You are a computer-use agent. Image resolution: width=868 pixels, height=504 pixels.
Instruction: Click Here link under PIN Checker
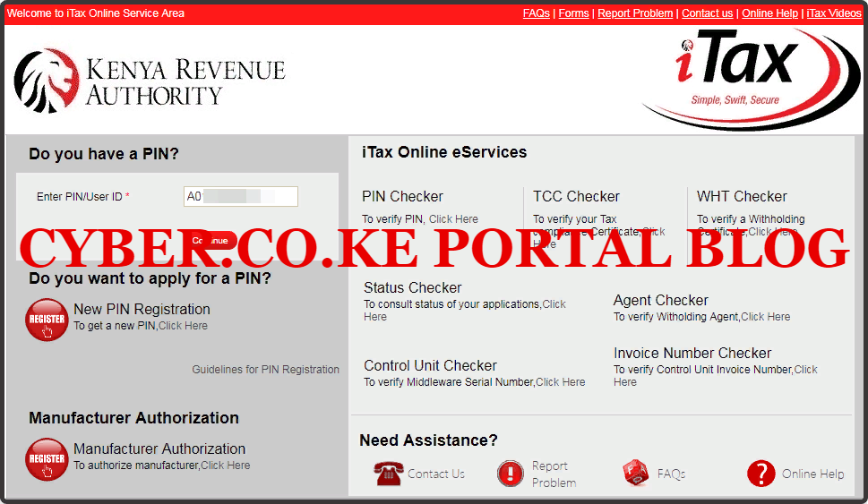tap(453, 219)
